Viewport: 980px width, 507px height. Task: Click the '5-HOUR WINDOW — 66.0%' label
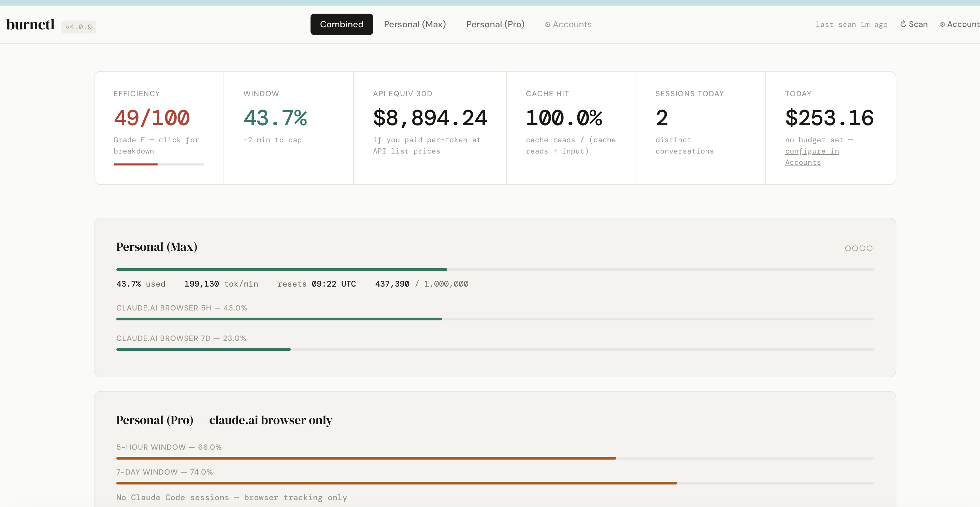click(169, 447)
